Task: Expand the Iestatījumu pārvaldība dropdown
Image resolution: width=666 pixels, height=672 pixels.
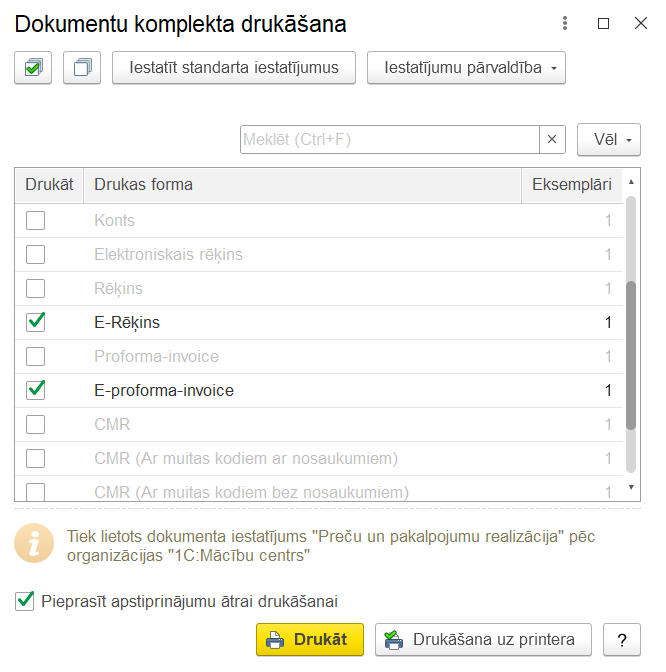Action: [x=466, y=68]
